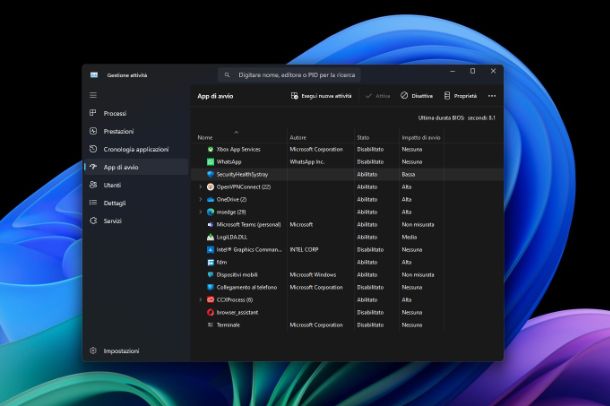610x406 pixels.
Task: Click the Utenti sidebar icon
Action: coord(93,185)
